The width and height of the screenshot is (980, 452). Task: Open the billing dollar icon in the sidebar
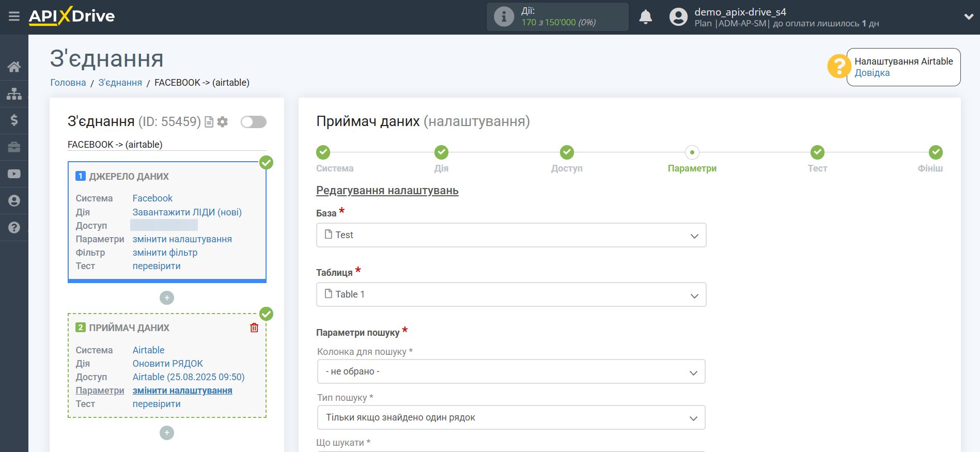click(x=14, y=120)
